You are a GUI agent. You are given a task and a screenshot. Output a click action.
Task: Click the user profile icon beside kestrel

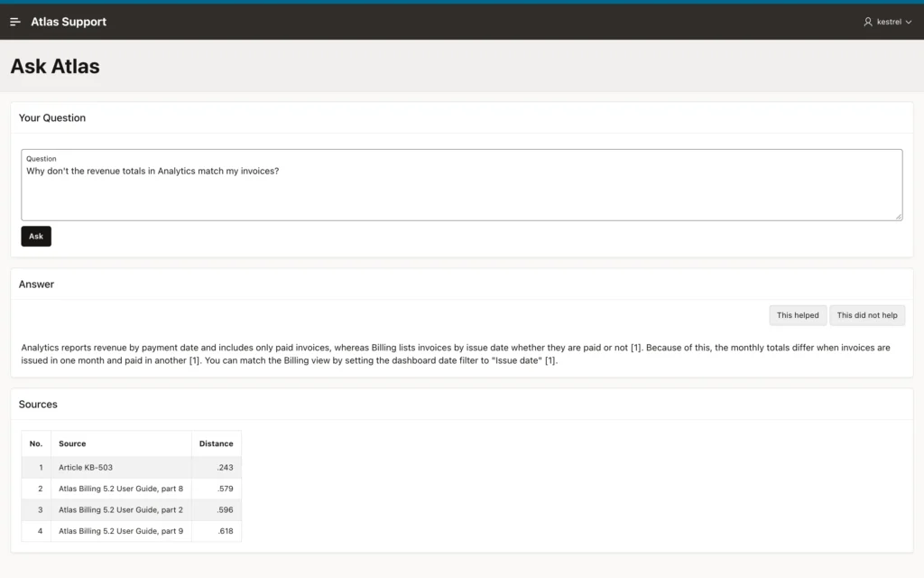[x=867, y=22]
